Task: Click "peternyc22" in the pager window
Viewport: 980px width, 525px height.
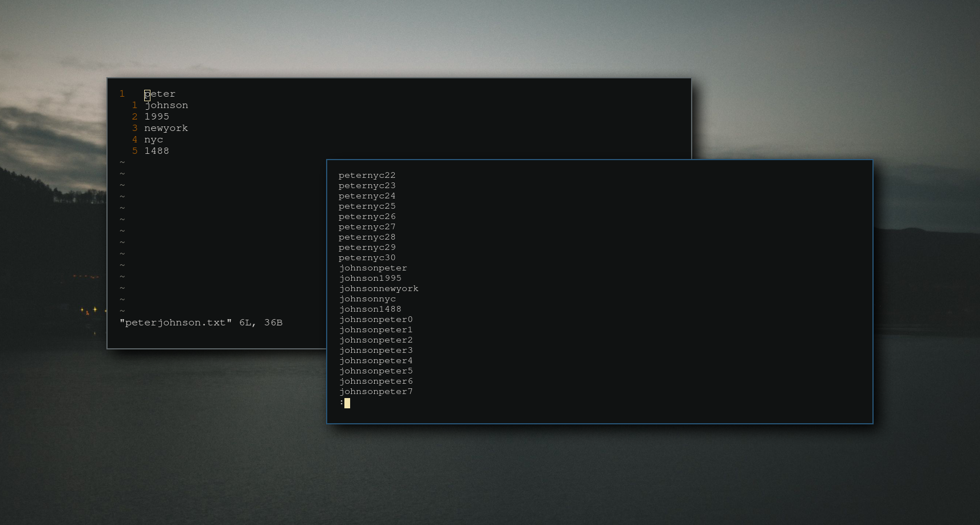Action: [x=367, y=176]
